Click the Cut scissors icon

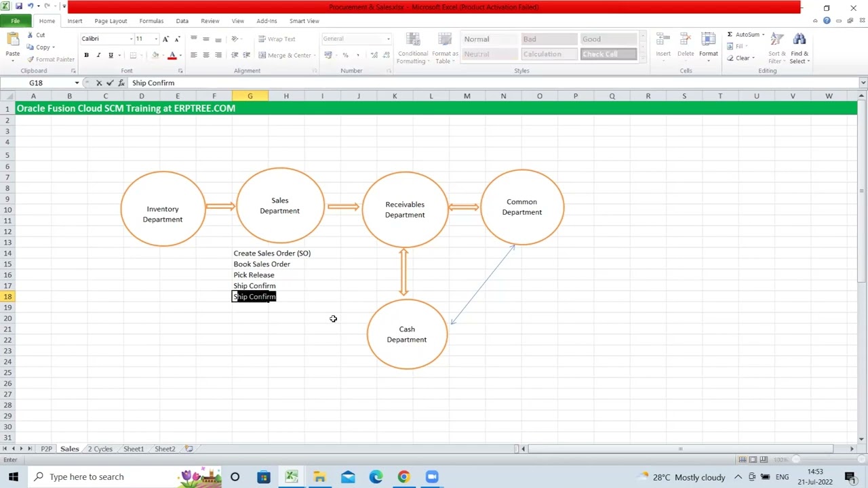tap(30, 35)
